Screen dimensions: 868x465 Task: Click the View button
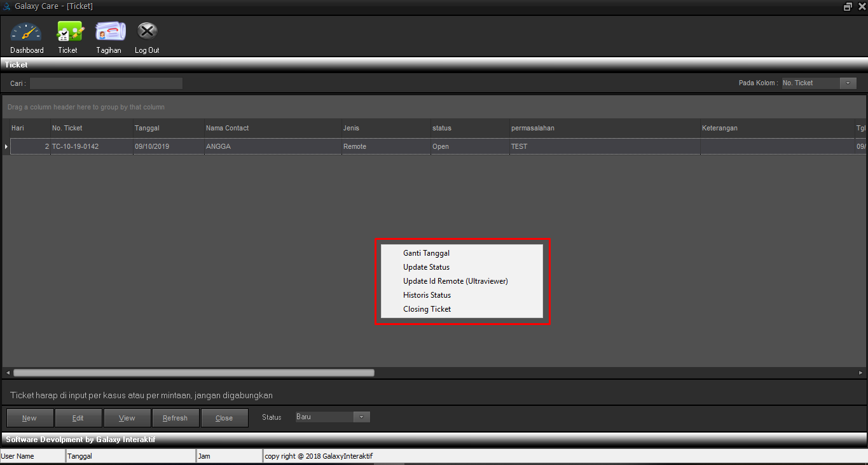click(x=127, y=418)
